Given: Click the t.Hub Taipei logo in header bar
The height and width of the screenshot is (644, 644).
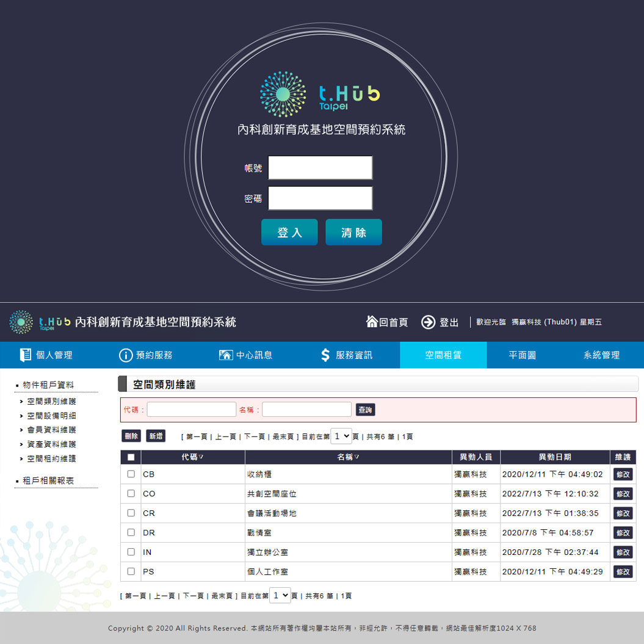Looking at the screenshot, I should pyautogui.click(x=40, y=322).
